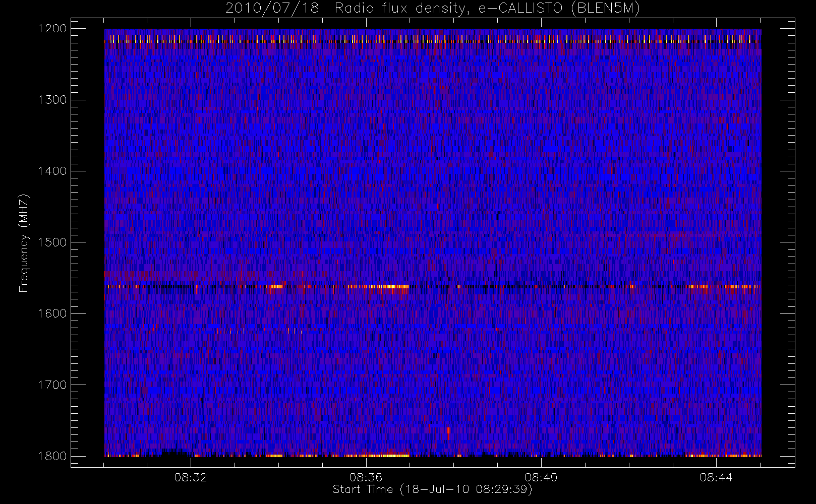Click the bright vertical burst near 1780 MHz
Image resolution: width=816 pixels, height=504 pixels.
point(448,433)
